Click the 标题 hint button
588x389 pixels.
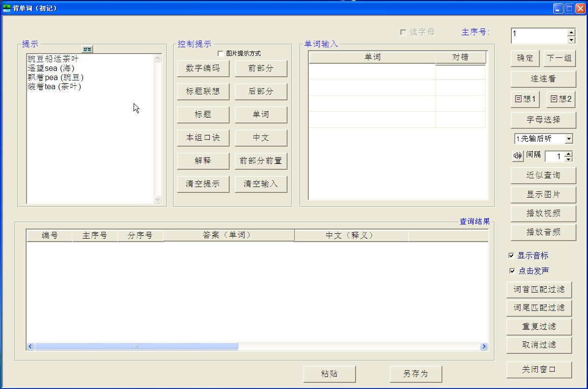pyautogui.click(x=203, y=115)
